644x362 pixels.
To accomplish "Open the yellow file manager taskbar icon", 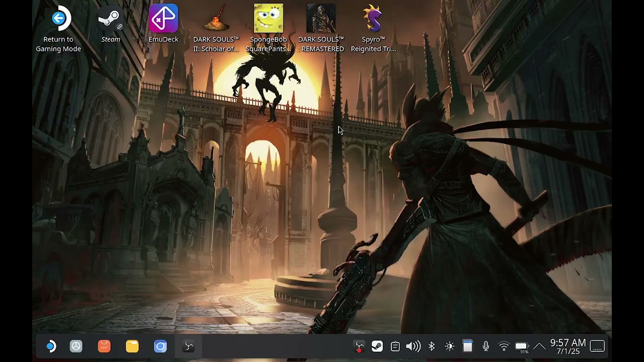I will click(132, 346).
